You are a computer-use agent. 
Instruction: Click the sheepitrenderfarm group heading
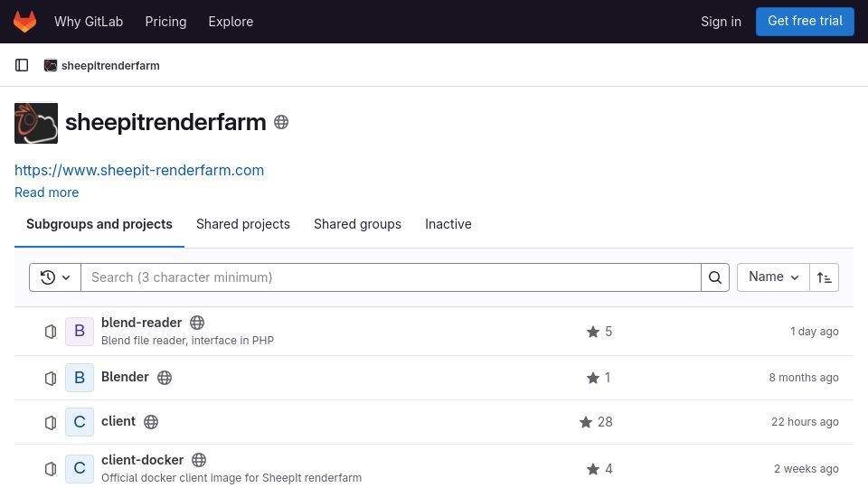165,122
